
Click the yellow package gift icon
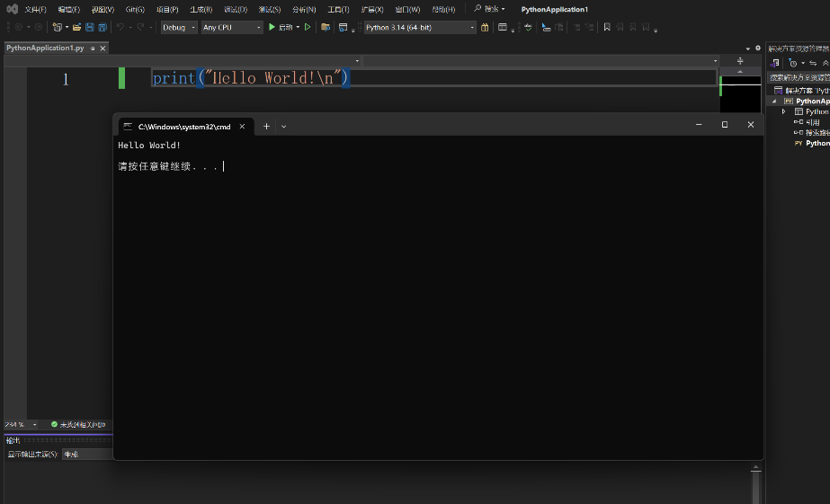[485, 27]
